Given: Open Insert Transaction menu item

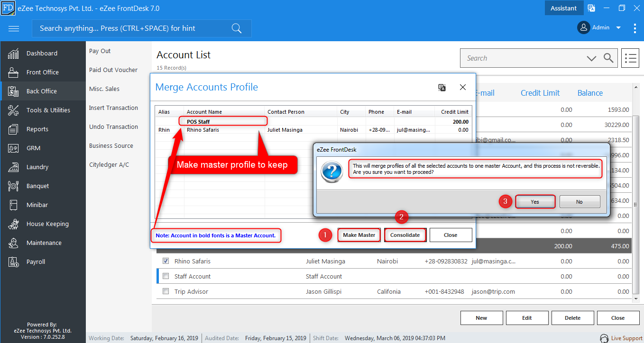Looking at the screenshot, I should click(113, 108).
